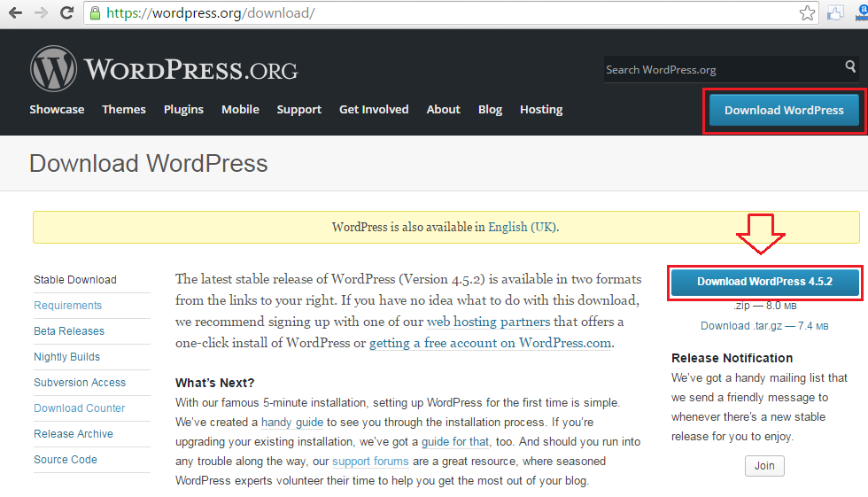
Task: Open the Release Archive sidebar link
Action: click(x=73, y=434)
